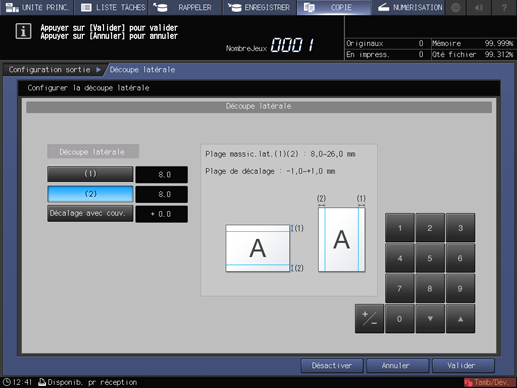
Task: Click the plus/minus sign key
Action: tap(369, 319)
